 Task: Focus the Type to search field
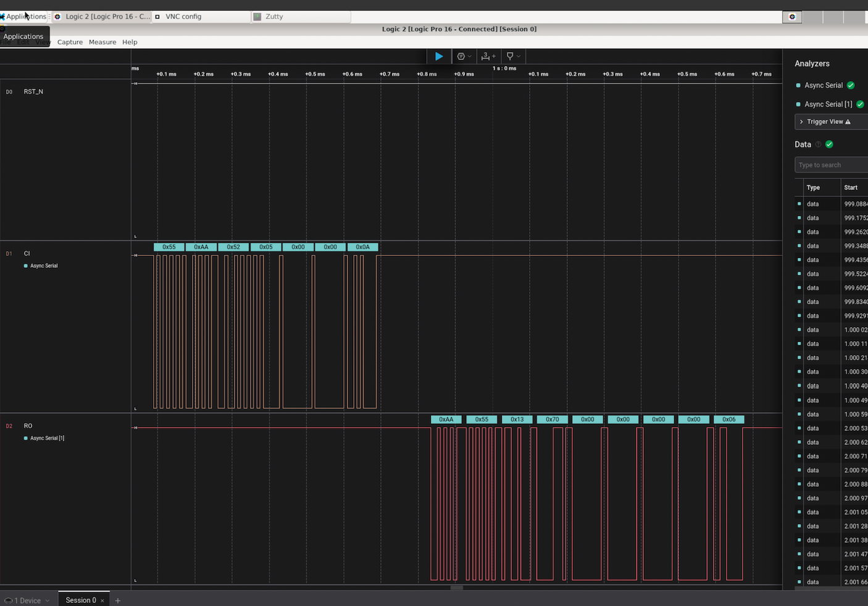pos(831,165)
